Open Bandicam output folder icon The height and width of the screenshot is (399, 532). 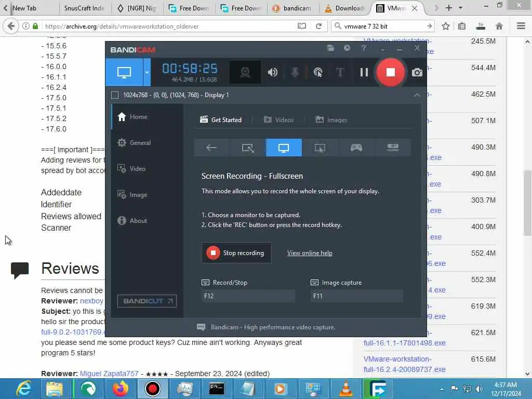pos(330,48)
